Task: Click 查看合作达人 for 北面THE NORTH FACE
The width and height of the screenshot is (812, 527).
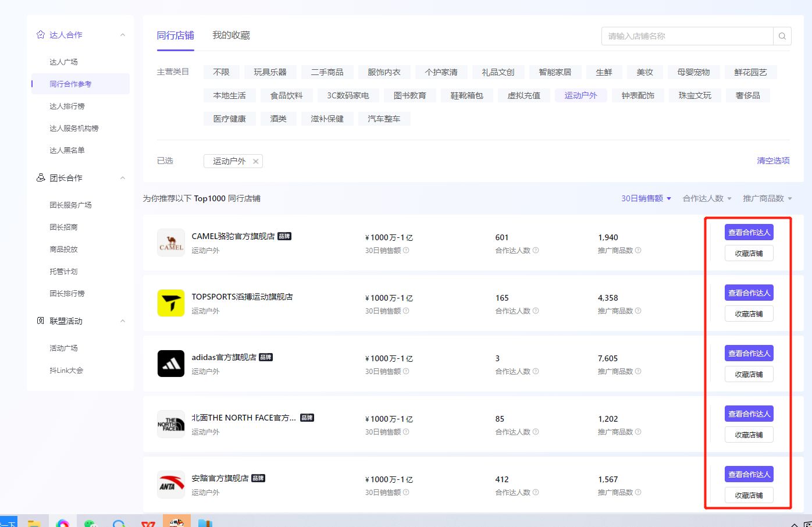Action: pos(749,414)
